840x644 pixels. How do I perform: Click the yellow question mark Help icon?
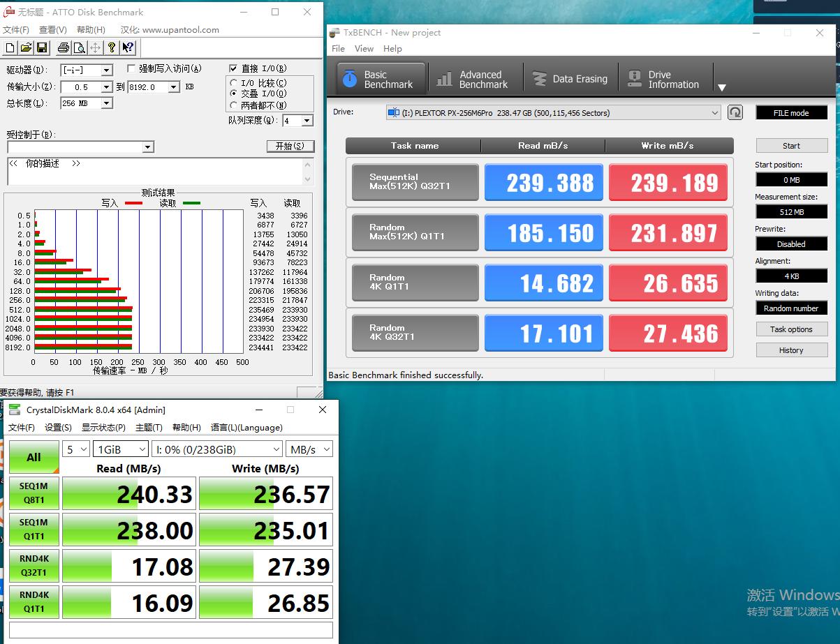coord(112,47)
